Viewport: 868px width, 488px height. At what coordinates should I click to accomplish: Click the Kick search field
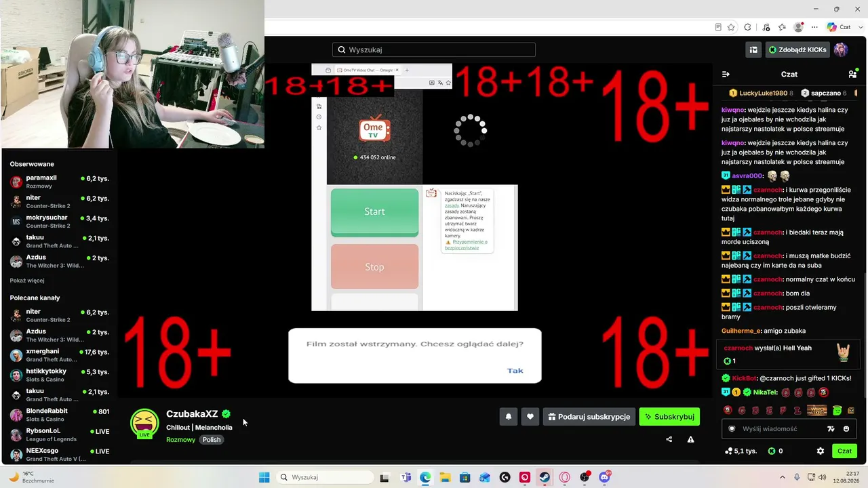tap(434, 49)
